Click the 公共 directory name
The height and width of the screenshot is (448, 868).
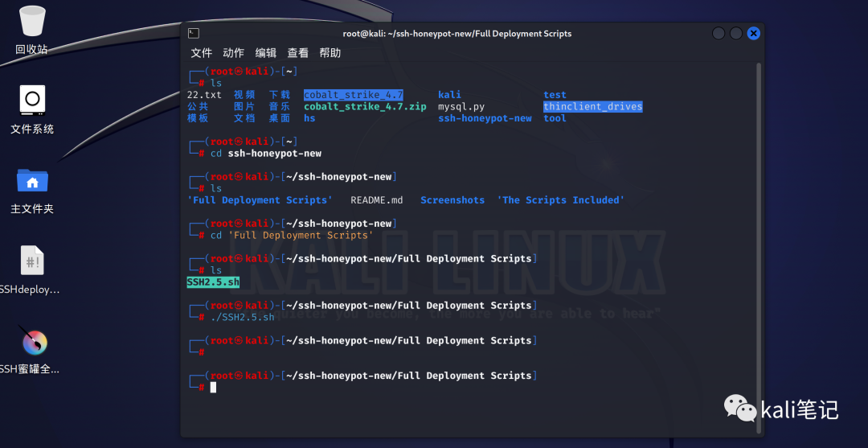pyautogui.click(x=198, y=106)
